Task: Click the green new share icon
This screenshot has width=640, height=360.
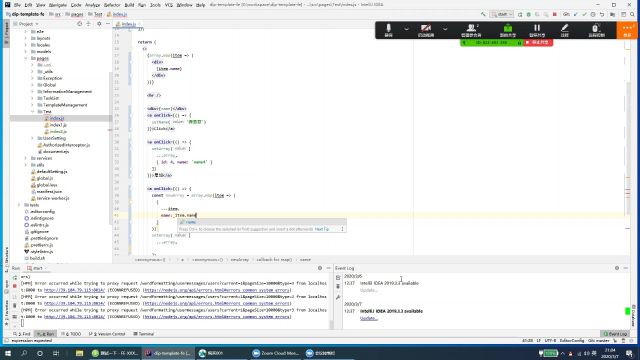Action: 507,30
